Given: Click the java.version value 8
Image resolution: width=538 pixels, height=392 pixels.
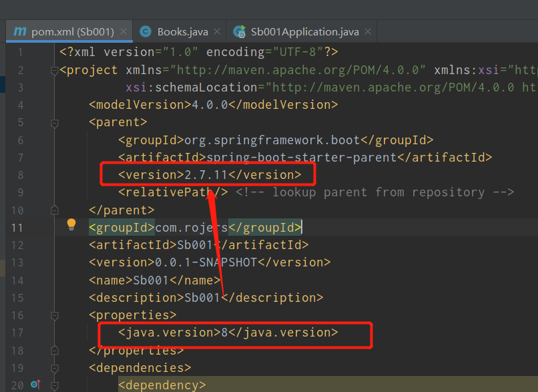Looking at the screenshot, I should click(224, 333).
